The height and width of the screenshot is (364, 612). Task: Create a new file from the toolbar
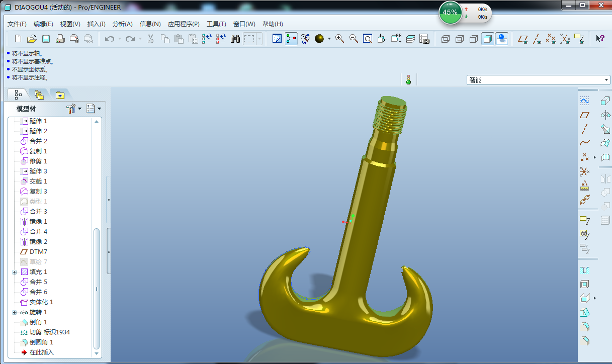point(18,39)
